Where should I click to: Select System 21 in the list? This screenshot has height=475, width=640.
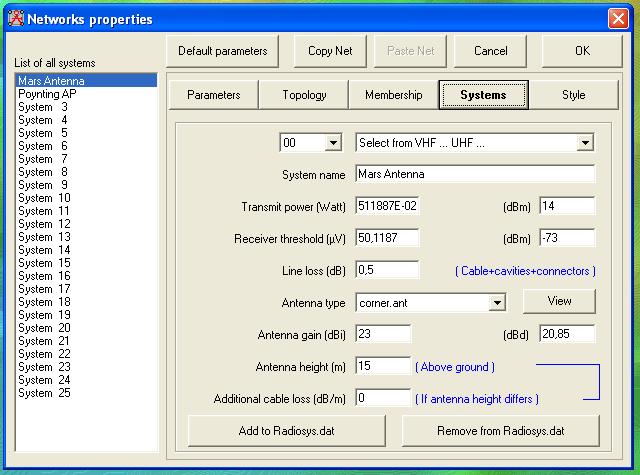click(86, 341)
